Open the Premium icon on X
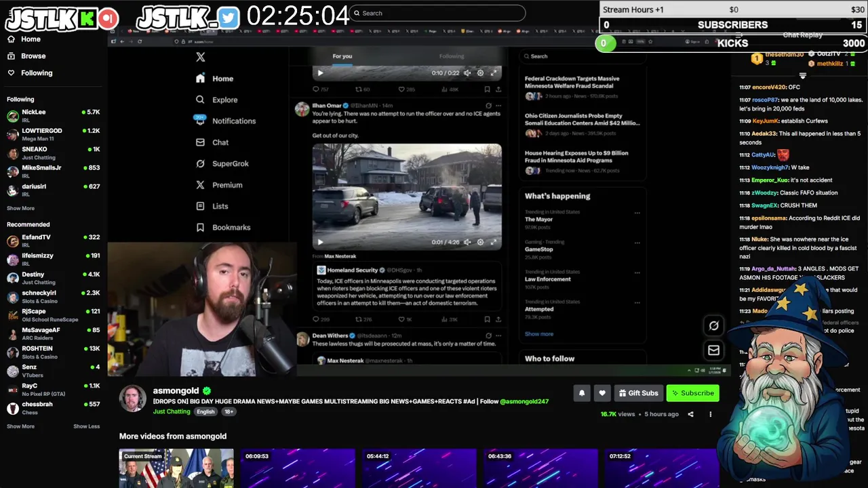868x488 pixels. point(200,185)
